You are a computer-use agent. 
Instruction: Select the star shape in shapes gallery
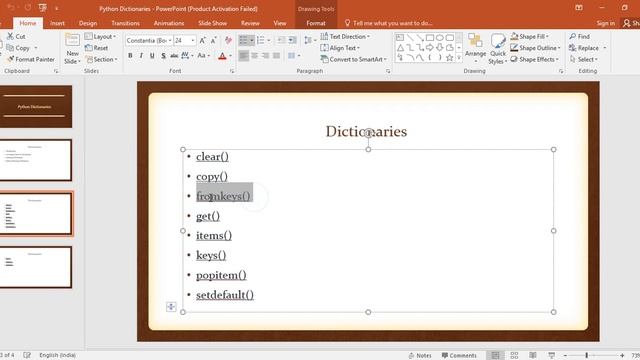pos(449,58)
